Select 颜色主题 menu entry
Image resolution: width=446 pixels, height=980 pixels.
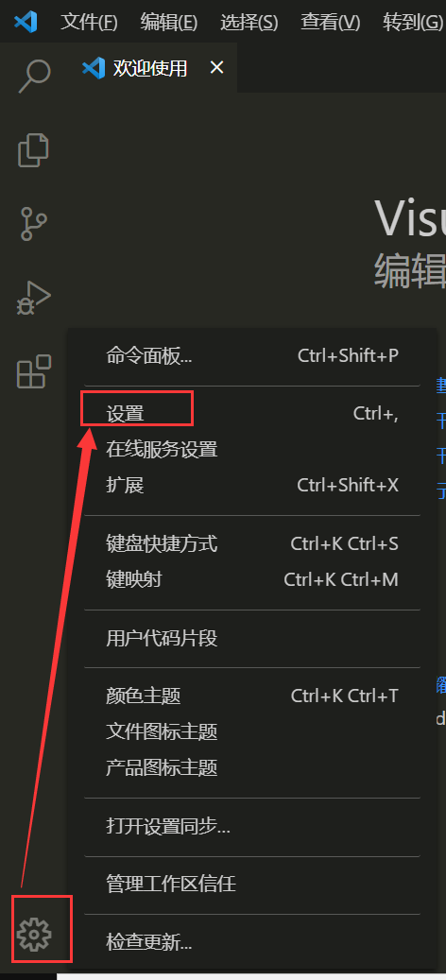pos(252,696)
